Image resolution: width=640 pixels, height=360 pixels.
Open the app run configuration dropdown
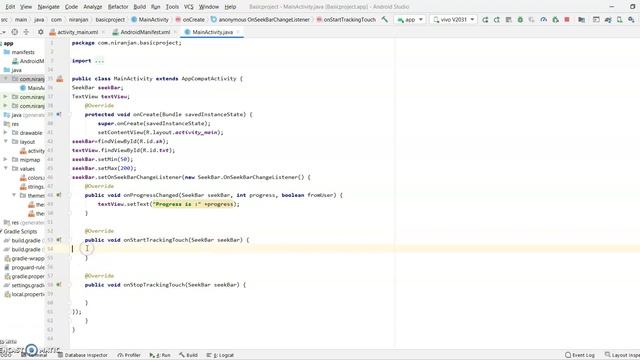[x=410, y=20]
